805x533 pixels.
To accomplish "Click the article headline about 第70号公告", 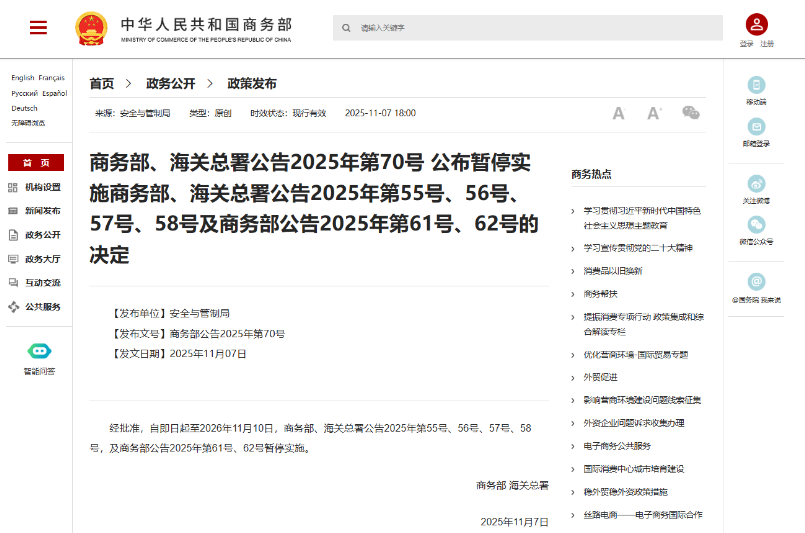I will [314, 208].
